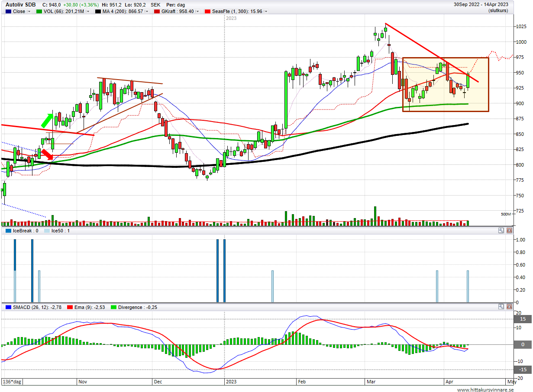Select the MA 4 (200): 866.57 label
The height and width of the screenshot is (392, 533).
tap(123, 12)
